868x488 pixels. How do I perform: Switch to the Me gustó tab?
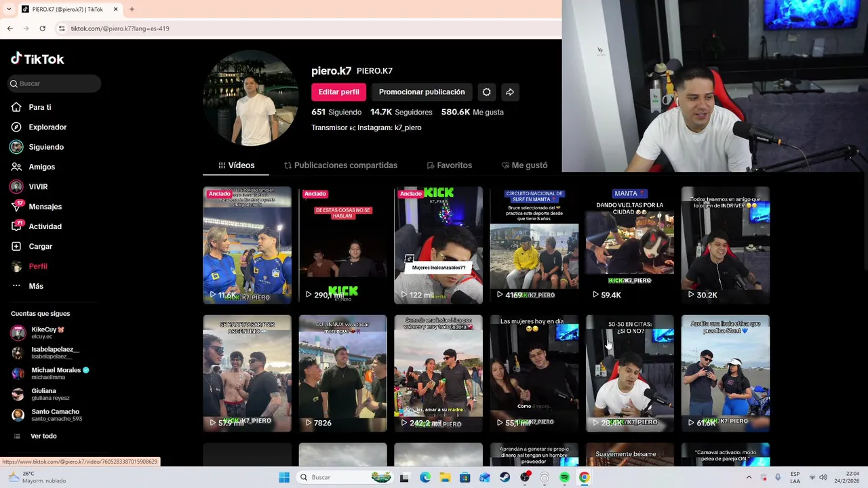click(x=524, y=165)
